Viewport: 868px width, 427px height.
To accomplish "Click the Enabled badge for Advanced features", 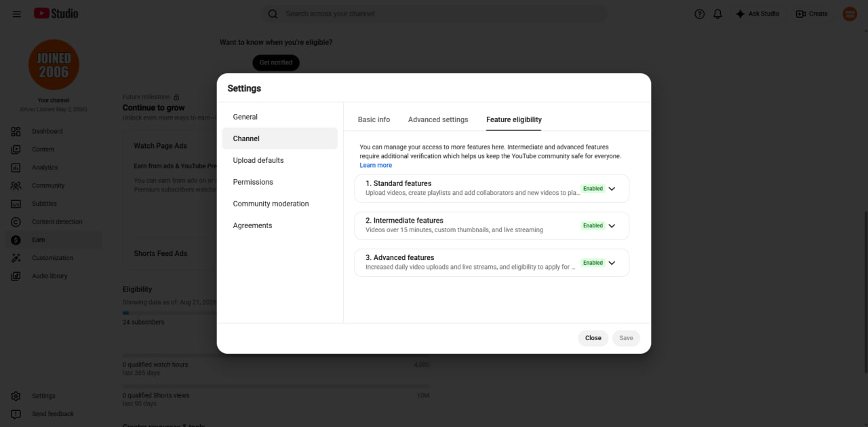I will [593, 263].
